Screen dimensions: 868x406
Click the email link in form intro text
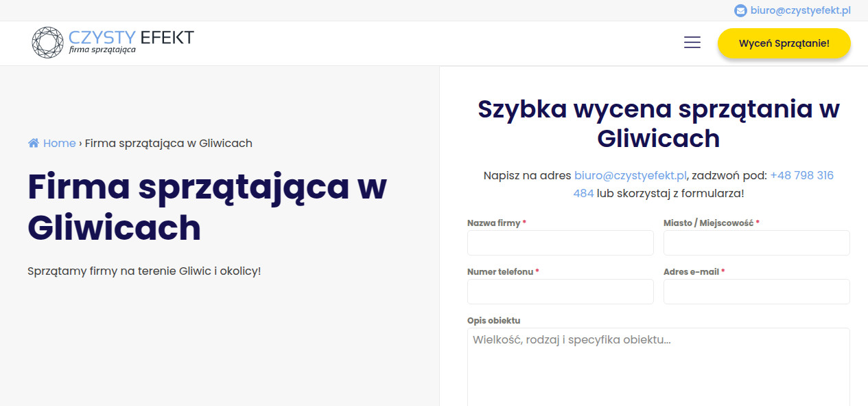[630, 175]
